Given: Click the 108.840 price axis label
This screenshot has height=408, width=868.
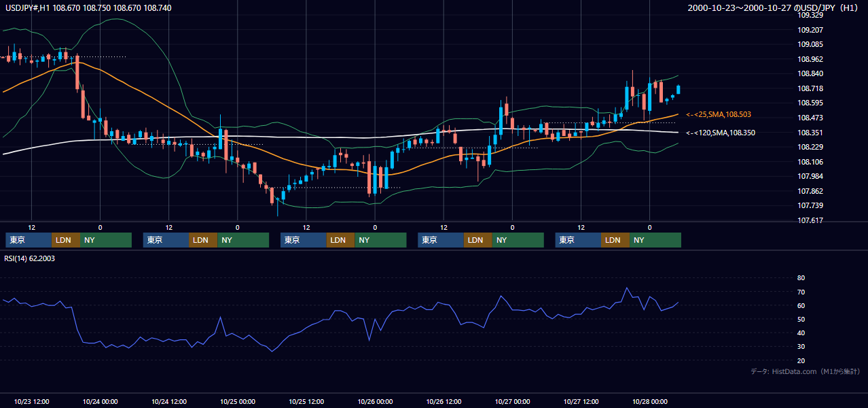Looking at the screenshot, I should pos(810,74).
